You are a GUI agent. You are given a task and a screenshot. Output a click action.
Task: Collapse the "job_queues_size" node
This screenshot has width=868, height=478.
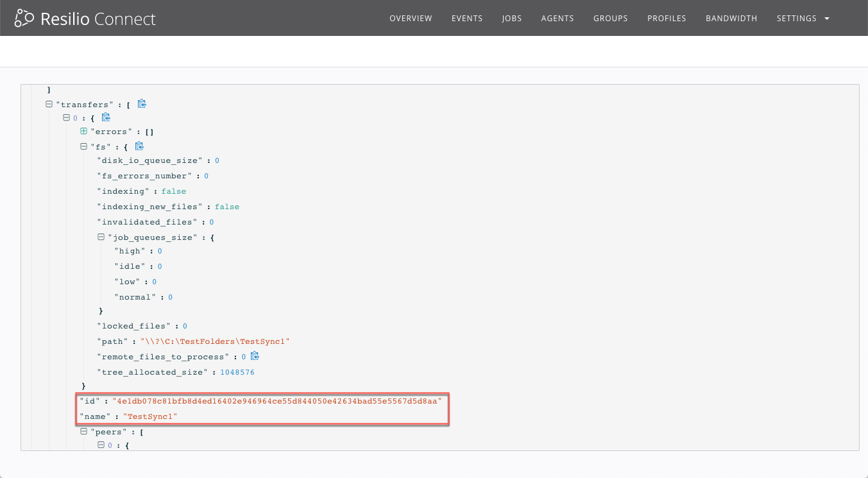[x=101, y=237]
